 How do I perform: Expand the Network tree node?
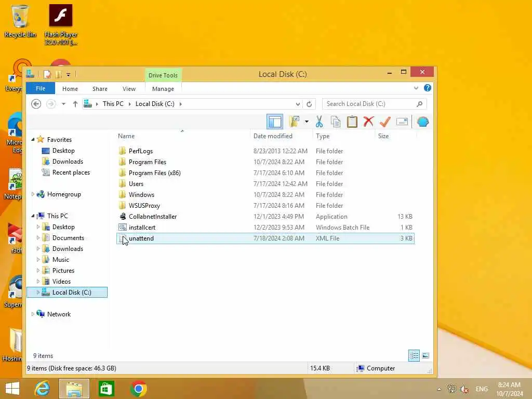33,314
